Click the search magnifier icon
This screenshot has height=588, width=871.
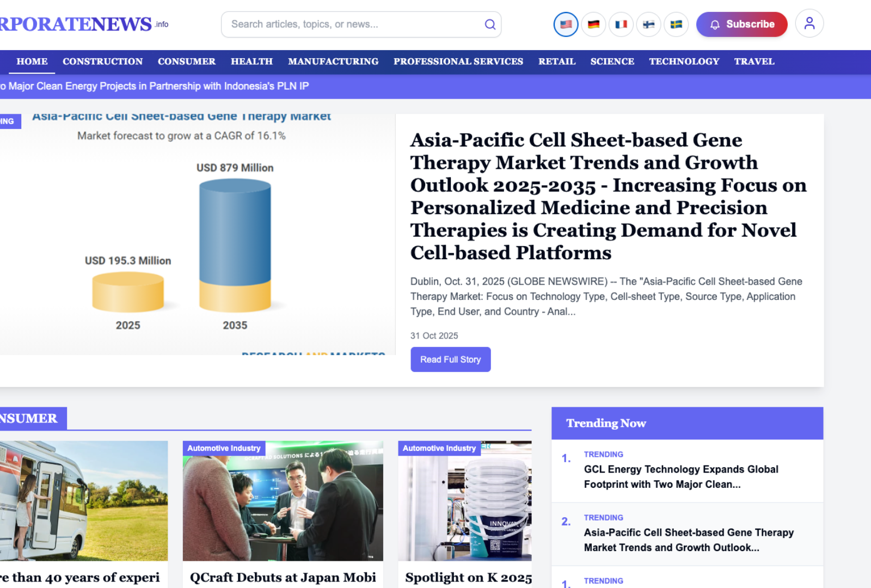point(490,24)
